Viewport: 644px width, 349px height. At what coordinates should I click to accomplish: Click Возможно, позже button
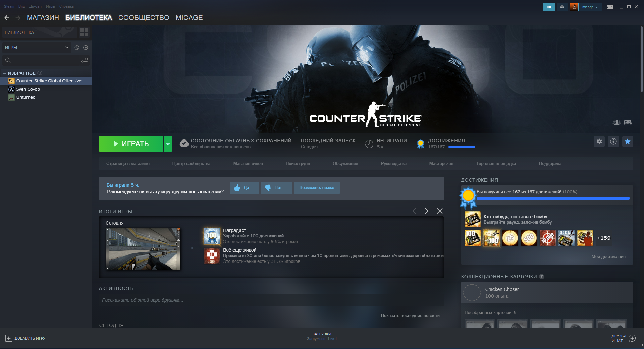point(317,188)
